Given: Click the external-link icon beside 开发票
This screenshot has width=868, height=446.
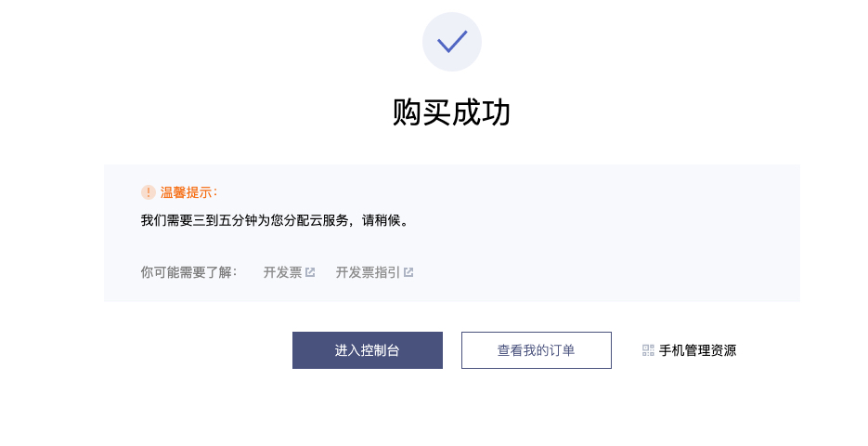Looking at the screenshot, I should point(310,272).
